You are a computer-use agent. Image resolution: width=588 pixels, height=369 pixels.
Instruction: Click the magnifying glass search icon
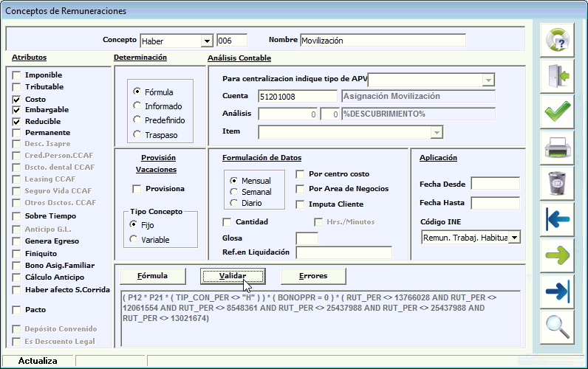[x=558, y=325]
